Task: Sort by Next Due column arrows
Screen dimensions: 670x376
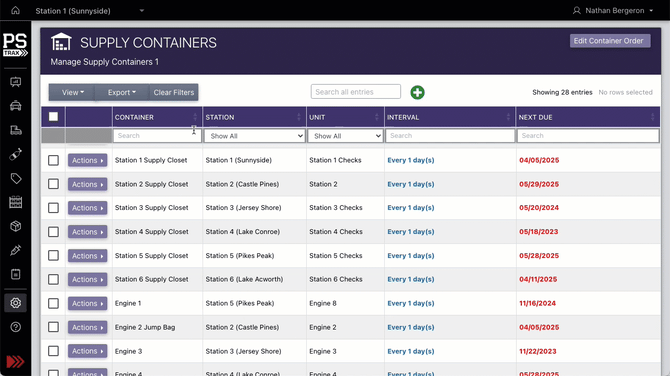Action: (652, 117)
